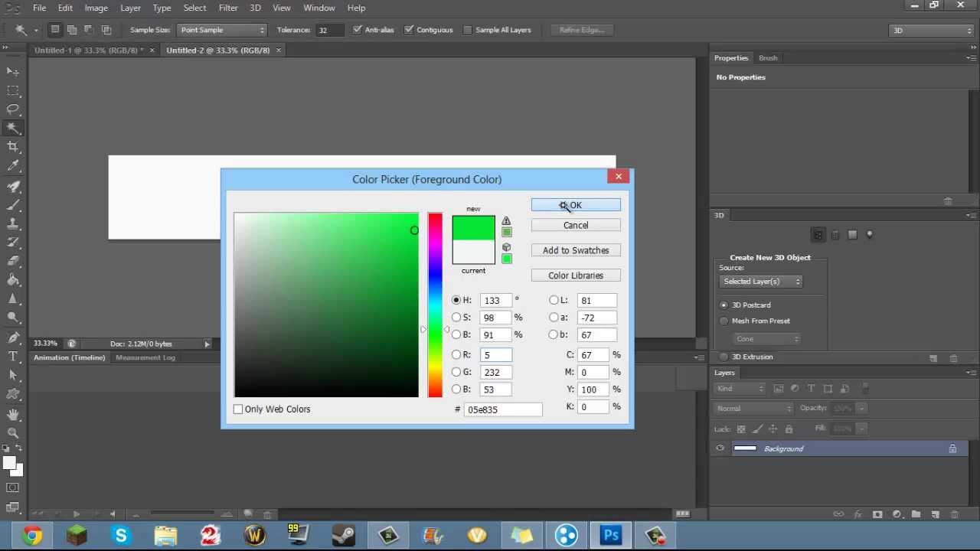This screenshot has height=551, width=980.
Task: Select the Paint Bucket tool
Action: point(13,280)
